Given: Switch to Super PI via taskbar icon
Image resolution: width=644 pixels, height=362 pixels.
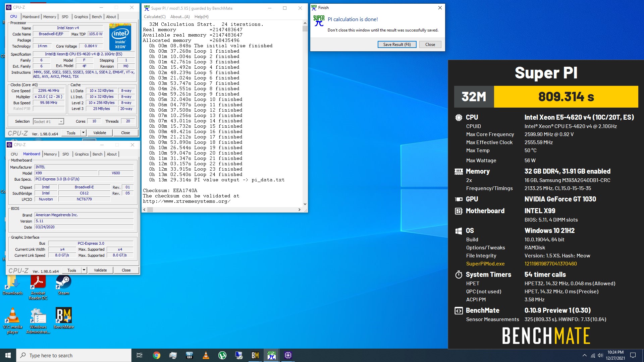Looking at the screenshot, I should coord(272,355).
